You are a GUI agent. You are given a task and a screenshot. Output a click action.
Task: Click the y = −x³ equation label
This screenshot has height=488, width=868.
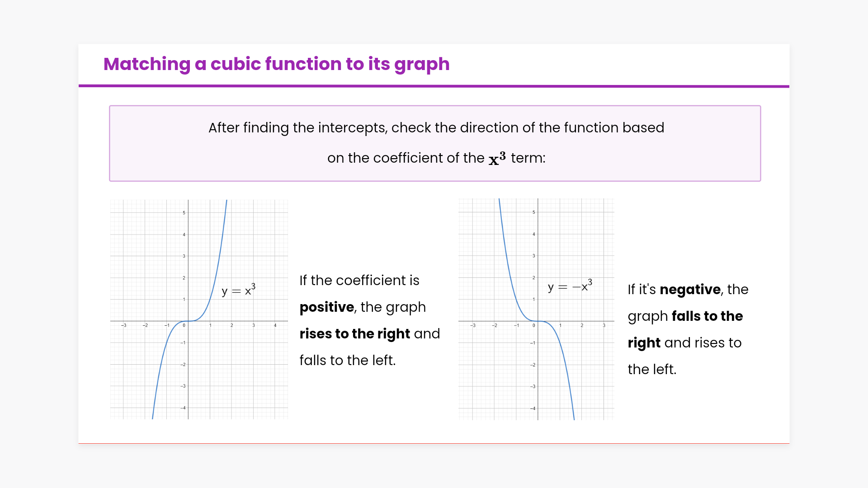click(569, 286)
